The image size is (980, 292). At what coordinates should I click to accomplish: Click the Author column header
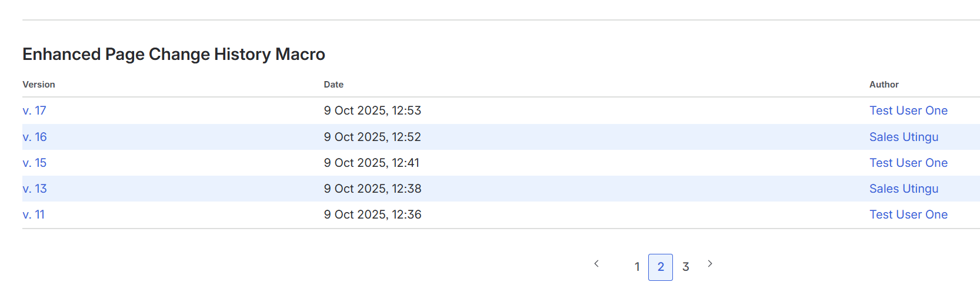(884, 85)
